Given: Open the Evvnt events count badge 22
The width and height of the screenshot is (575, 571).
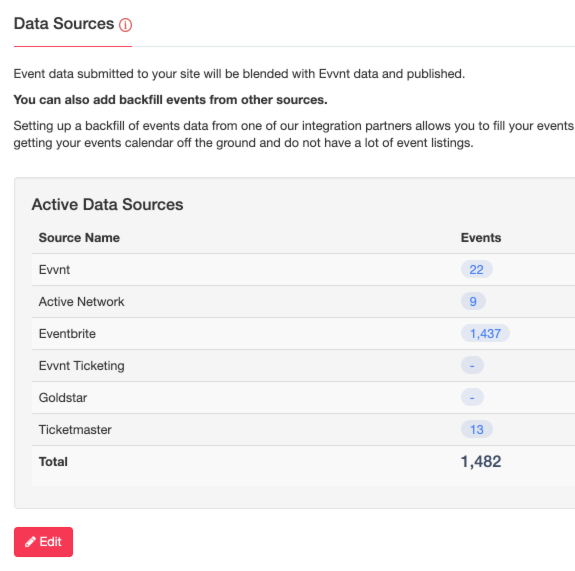Looking at the screenshot, I should (476, 270).
